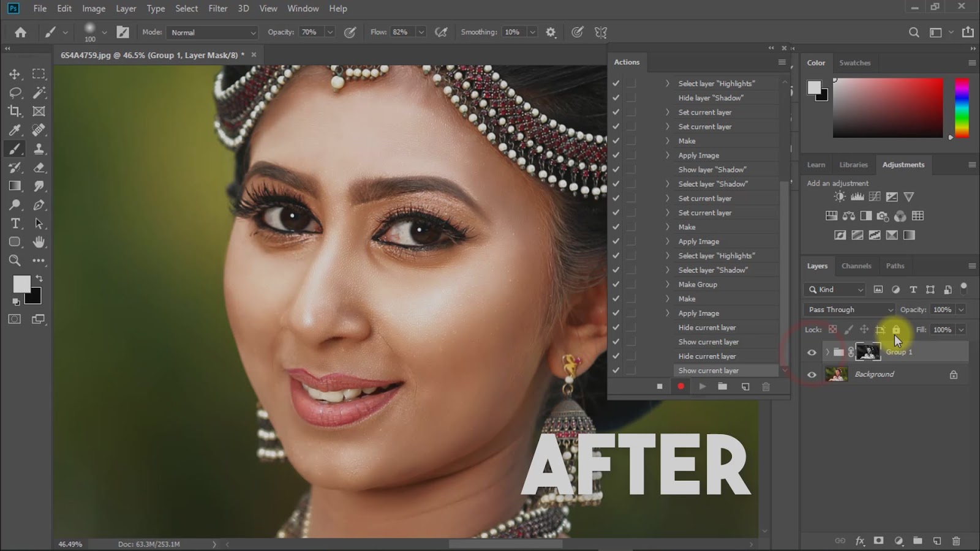Open brush smoothing options gear

(x=551, y=32)
